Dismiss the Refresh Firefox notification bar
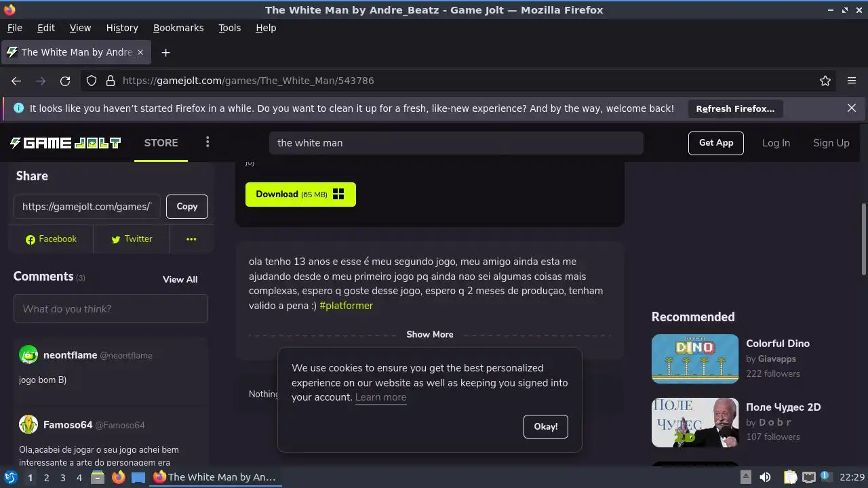Image resolution: width=868 pixels, height=488 pixels. click(852, 108)
